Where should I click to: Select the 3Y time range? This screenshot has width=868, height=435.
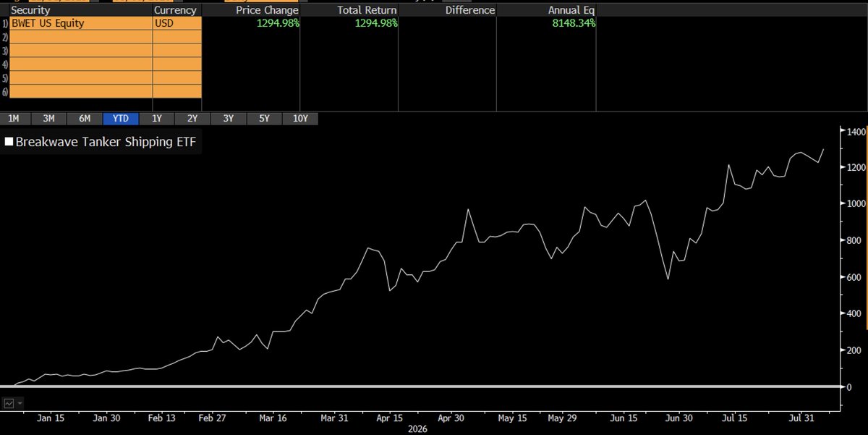228,119
